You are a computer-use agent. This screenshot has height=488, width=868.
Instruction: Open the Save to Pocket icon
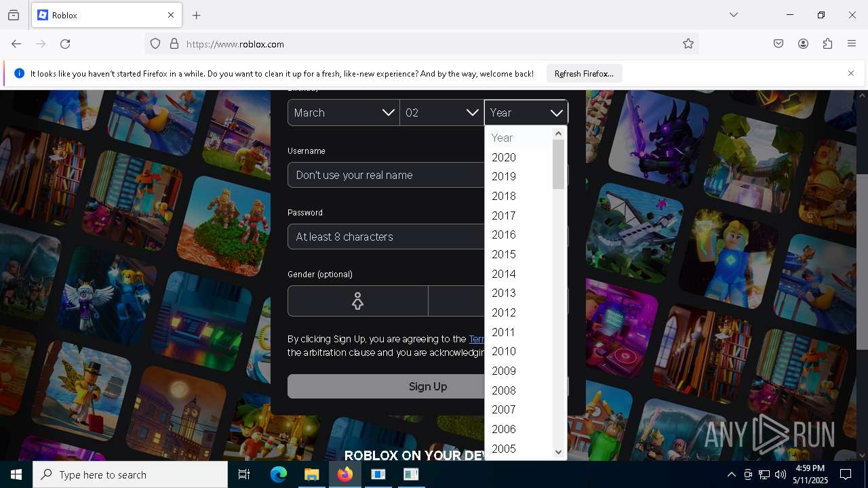778,44
